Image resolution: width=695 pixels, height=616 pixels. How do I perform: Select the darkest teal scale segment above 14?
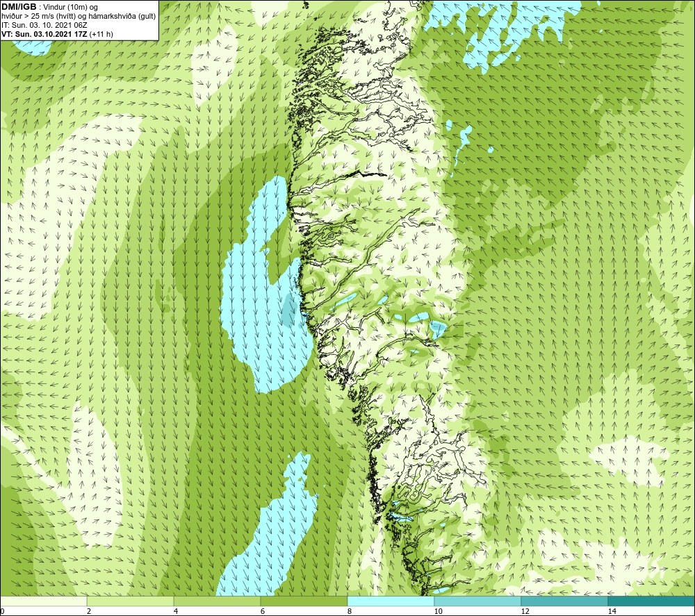point(652,601)
